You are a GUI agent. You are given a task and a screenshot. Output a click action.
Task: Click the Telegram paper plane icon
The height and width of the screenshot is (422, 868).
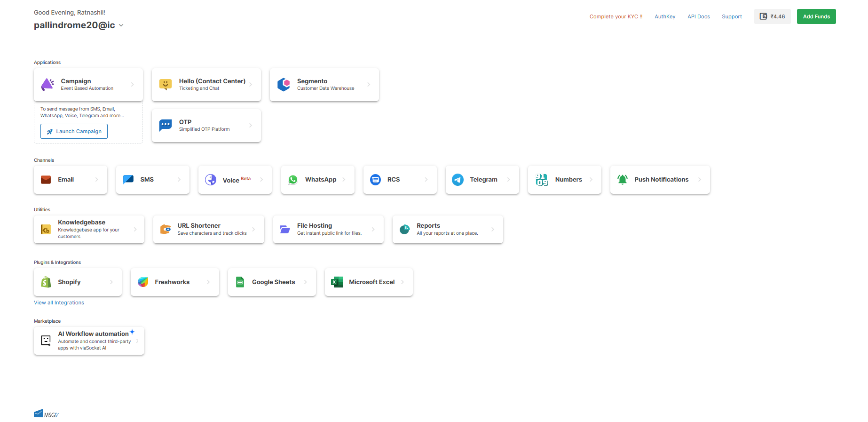(x=458, y=180)
